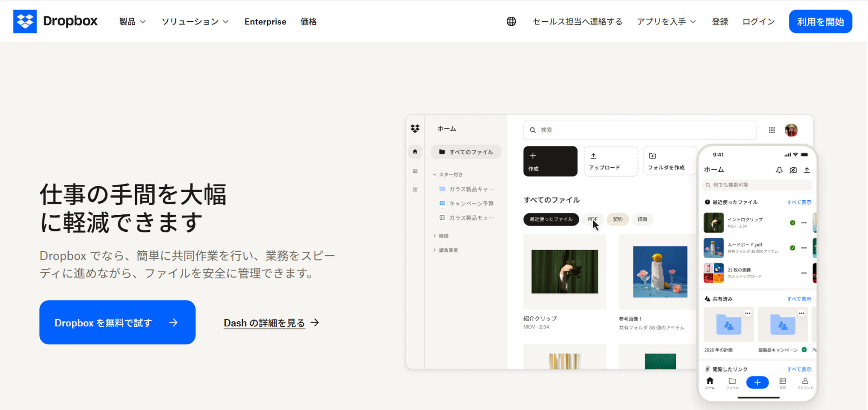This screenshot has height=410, width=868.
Task: Select the home icon in mockup rail
Action: pyautogui.click(x=415, y=151)
